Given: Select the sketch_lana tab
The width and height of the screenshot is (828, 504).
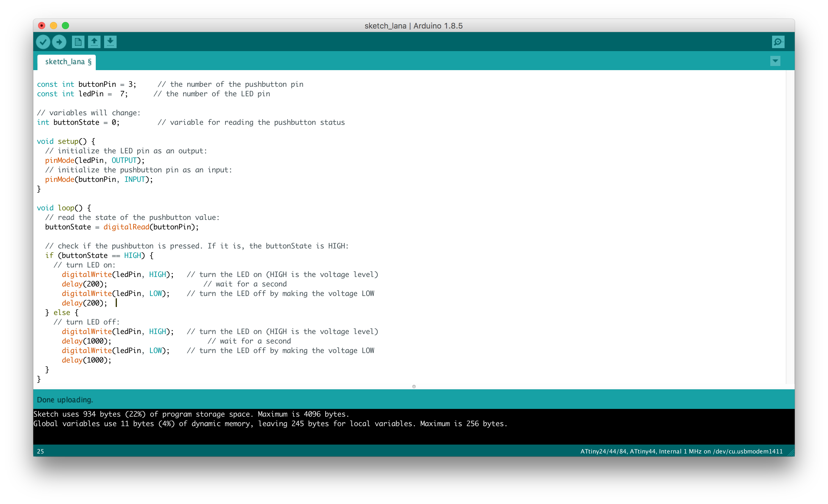Looking at the screenshot, I should click(x=67, y=62).
